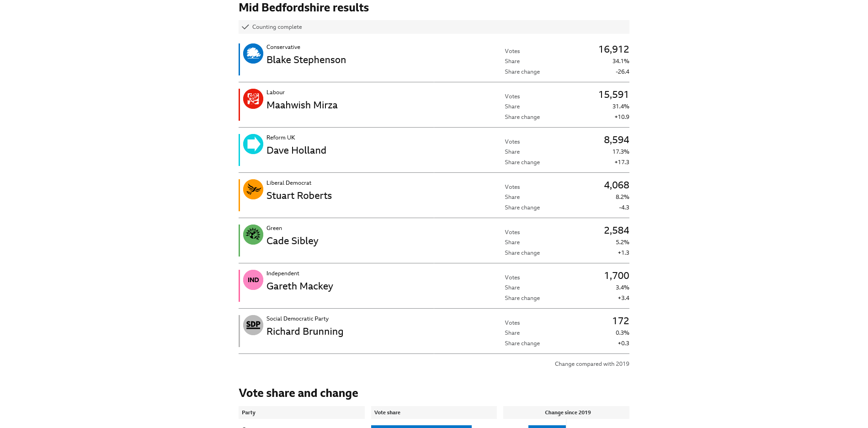Click the Labour rose logo
868x428 pixels.
(253, 99)
